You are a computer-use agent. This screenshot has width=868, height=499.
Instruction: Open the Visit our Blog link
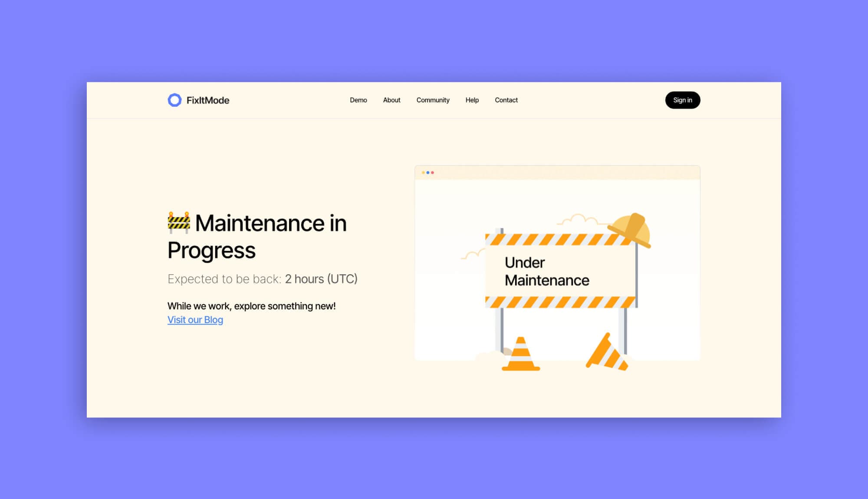(x=195, y=319)
